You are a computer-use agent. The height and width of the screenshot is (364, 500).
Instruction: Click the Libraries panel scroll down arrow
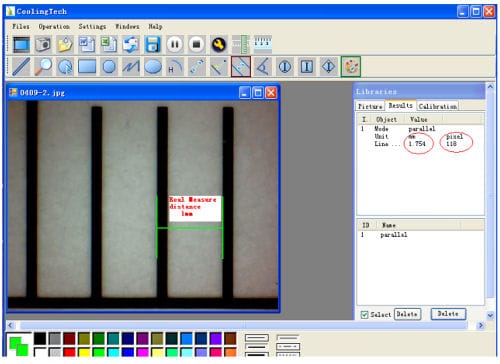coord(490,315)
